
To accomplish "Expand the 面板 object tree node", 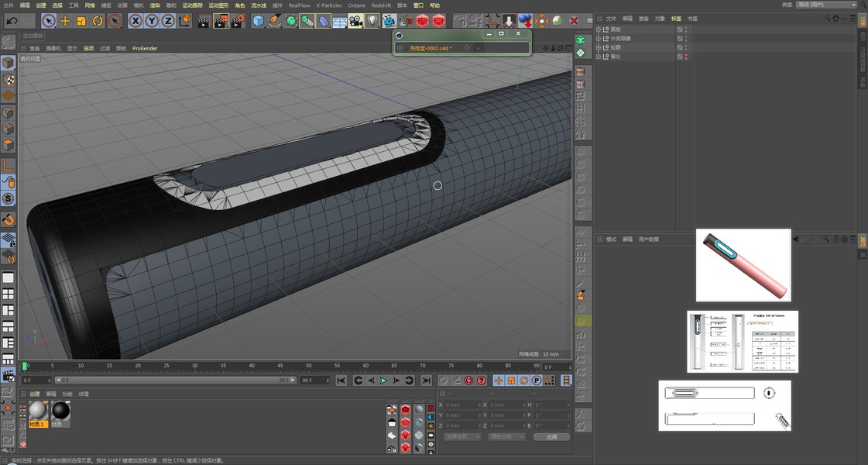I will [x=599, y=29].
